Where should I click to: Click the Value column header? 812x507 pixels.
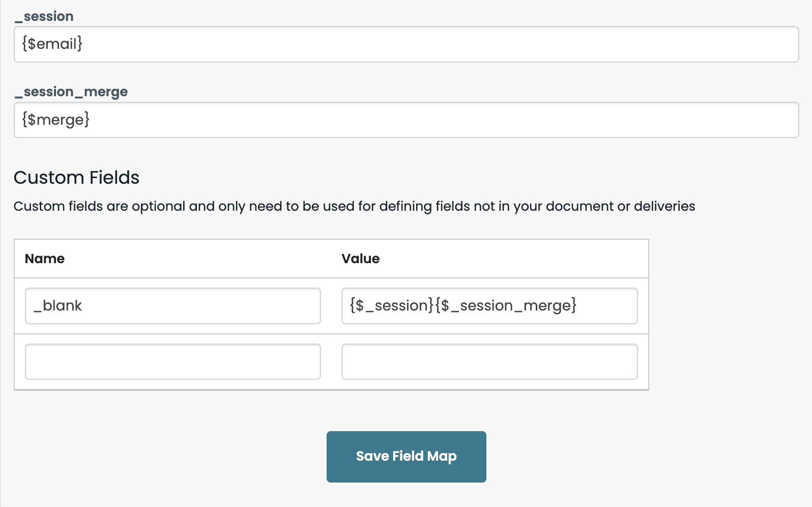360,259
